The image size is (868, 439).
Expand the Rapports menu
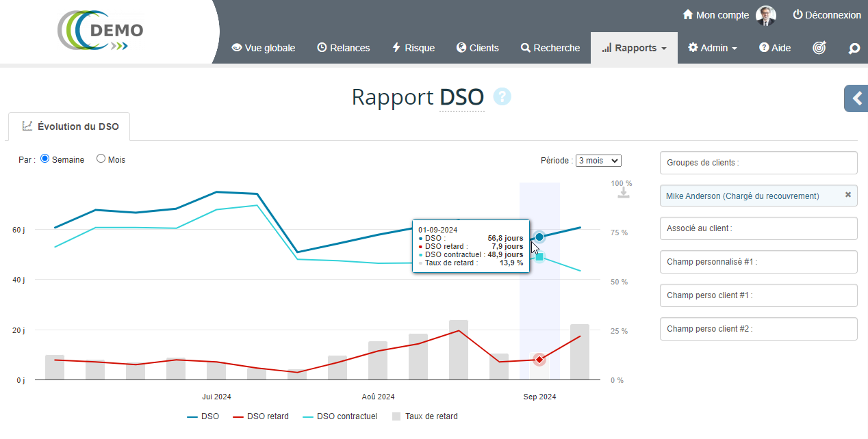[634, 48]
